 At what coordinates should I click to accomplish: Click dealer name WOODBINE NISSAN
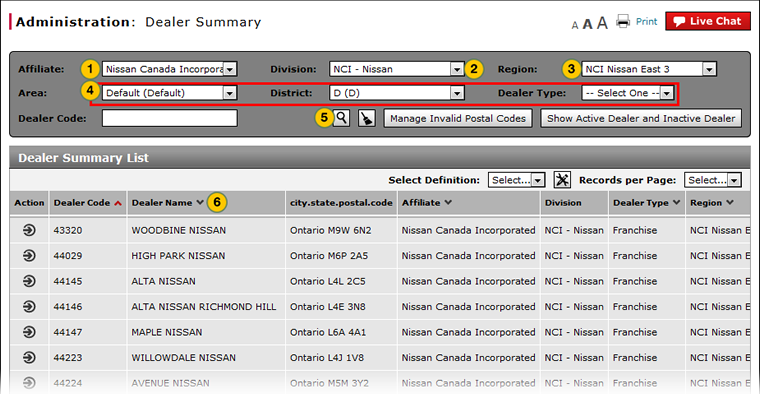click(x=178, y=230)
